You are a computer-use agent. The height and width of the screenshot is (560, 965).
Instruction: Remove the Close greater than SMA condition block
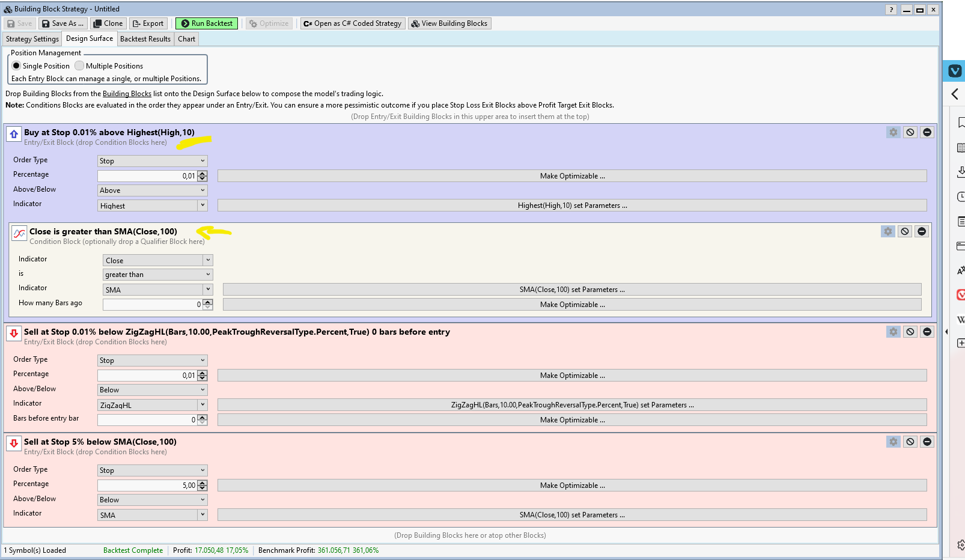922,231
